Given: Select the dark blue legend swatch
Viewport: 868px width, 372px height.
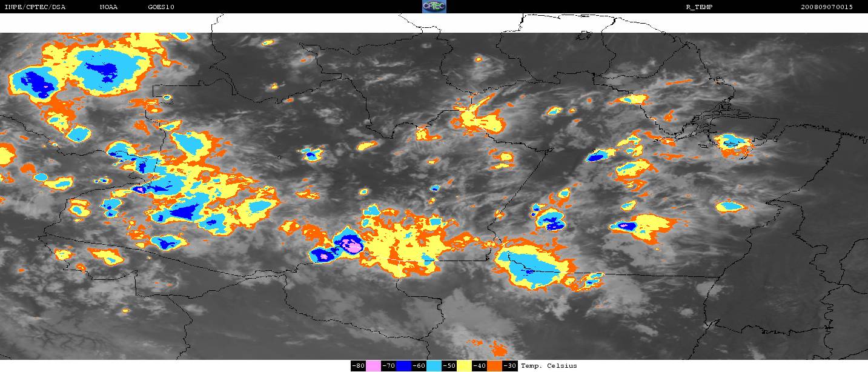Looking at the screenshot, I should [403, 366].
